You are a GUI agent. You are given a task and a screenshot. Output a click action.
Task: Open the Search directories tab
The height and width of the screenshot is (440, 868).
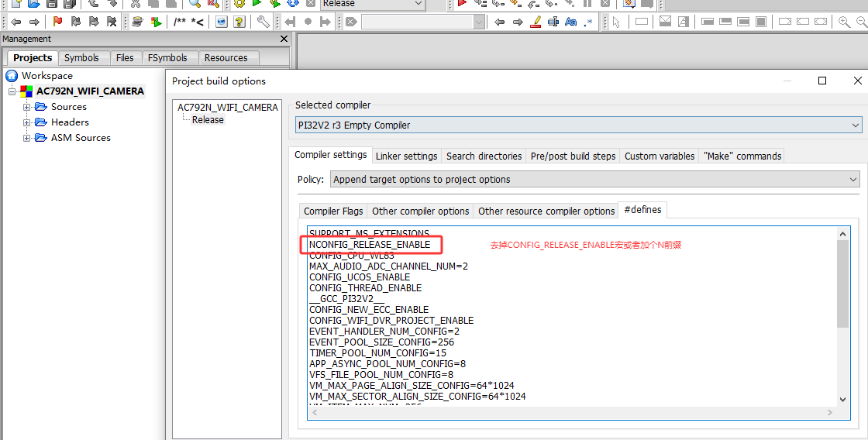[484, 156]
